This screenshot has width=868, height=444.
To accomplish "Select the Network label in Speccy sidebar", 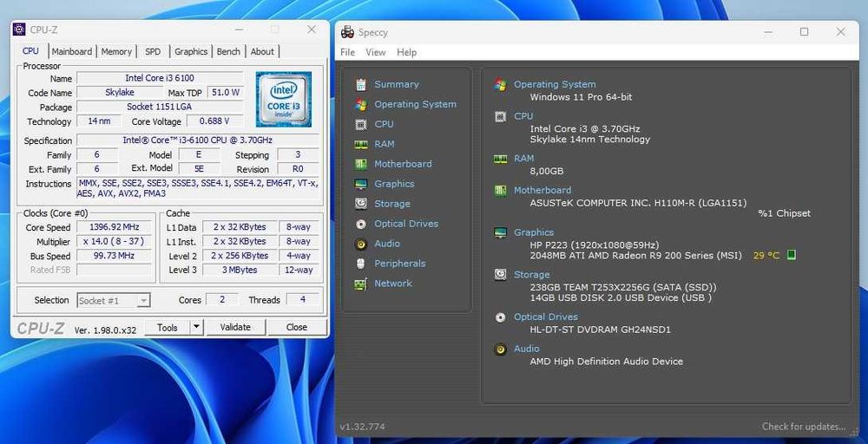I will click(393, 284).
